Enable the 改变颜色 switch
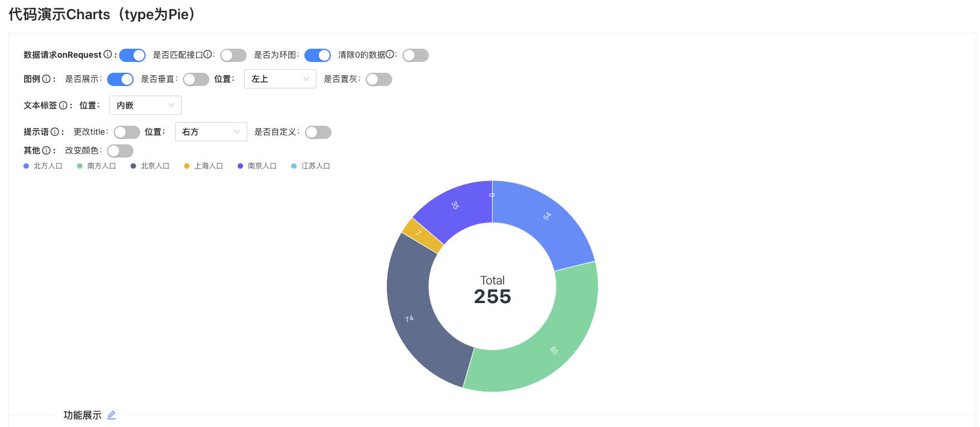Screen dimensions: 980x427 (120, 151)
